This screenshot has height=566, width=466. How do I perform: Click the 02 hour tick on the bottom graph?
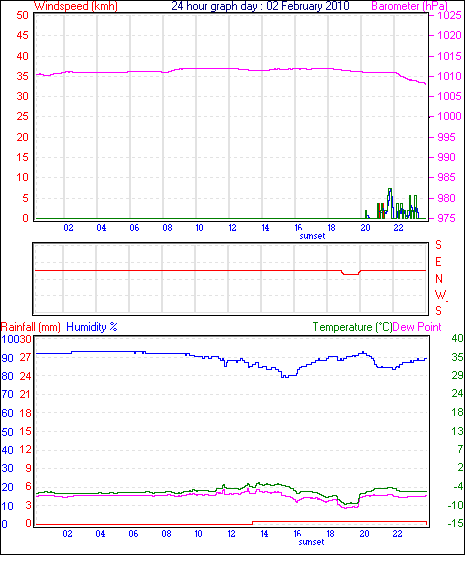point(67,534)
